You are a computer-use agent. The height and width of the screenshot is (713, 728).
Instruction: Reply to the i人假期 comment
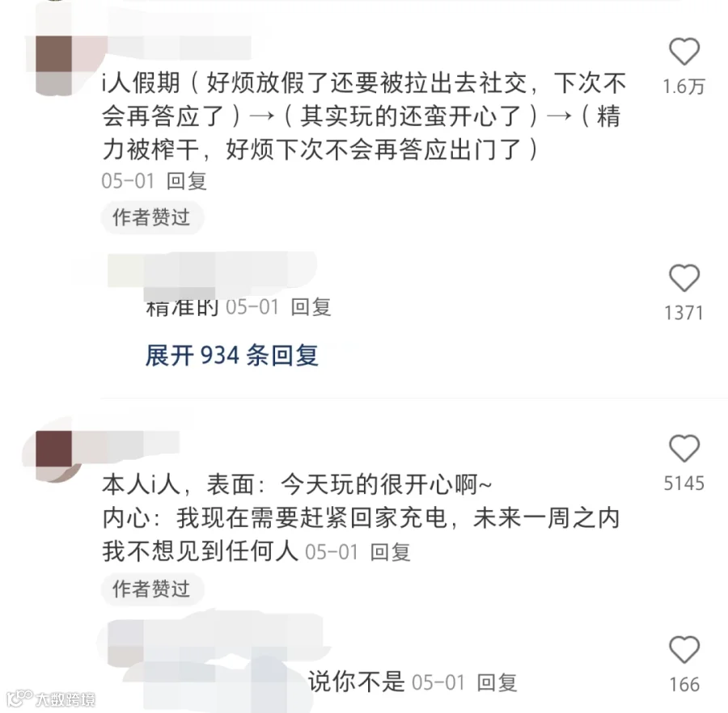tap(186, 181)
